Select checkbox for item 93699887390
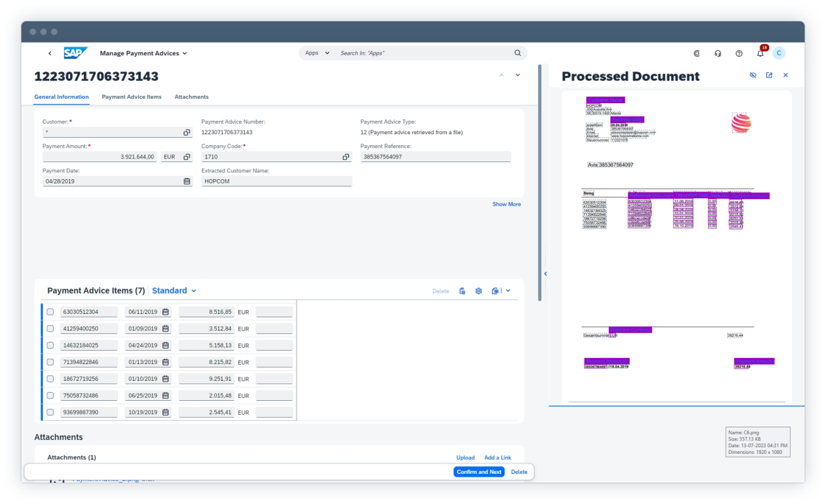This screenshot has width=826, height=504. point(50,413)
